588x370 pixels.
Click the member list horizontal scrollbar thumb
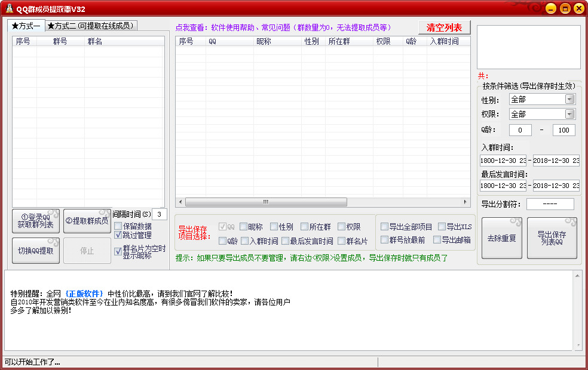[266, 202]
